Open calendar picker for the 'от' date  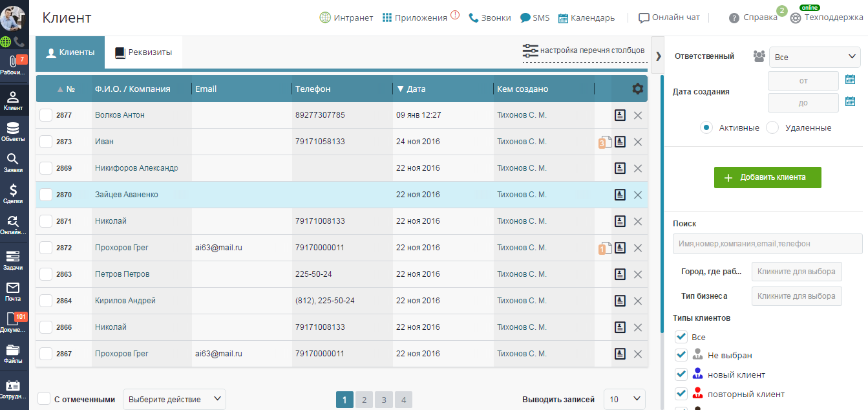point(851,80)
